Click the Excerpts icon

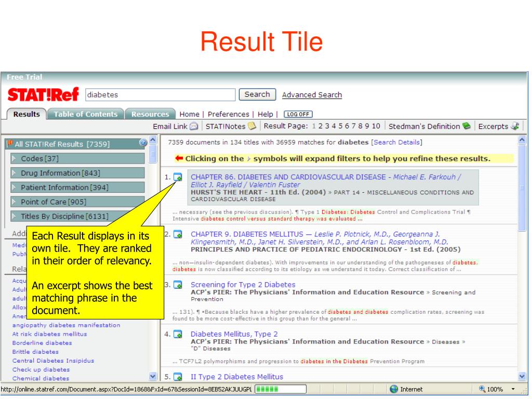coord(515,126)
